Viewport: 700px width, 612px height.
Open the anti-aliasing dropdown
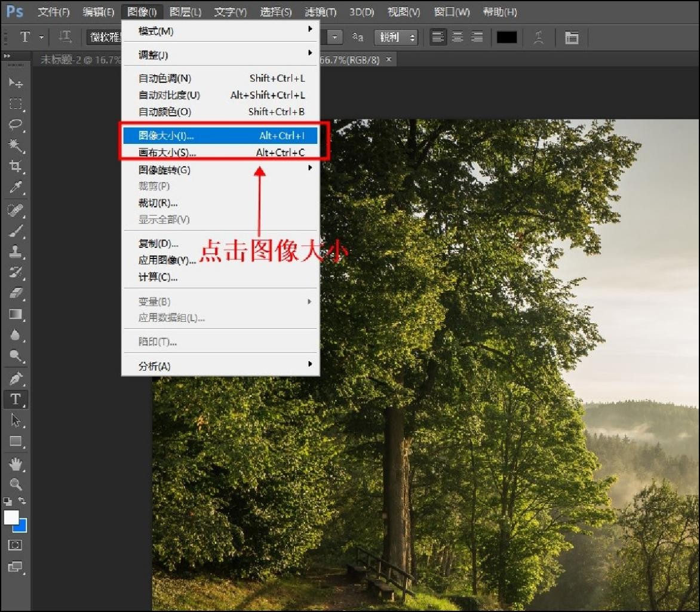click(x=397, y=38)
